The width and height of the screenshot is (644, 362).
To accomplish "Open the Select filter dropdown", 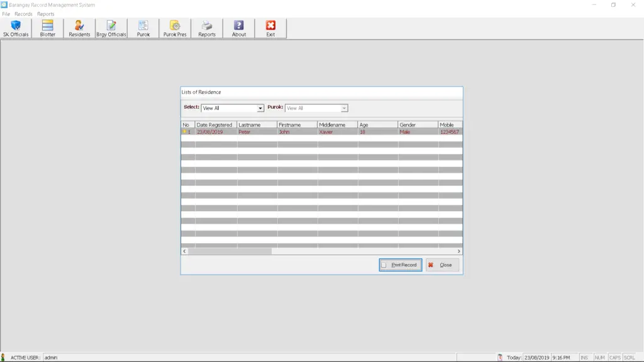I will coord(260,107).
